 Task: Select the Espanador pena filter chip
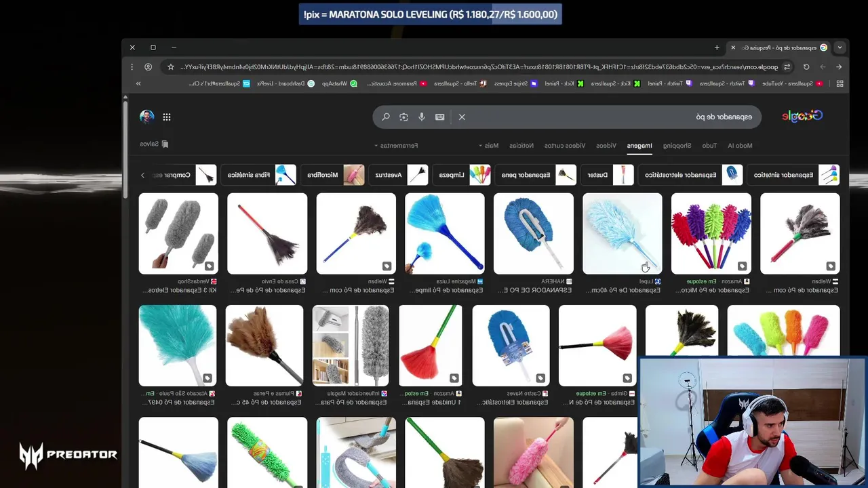click(536, 175)
